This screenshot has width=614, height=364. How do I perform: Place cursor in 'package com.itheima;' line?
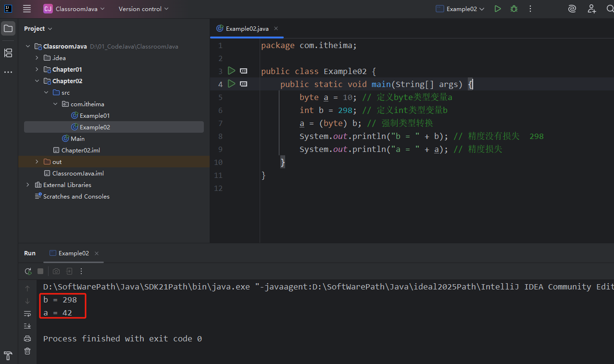309,45
